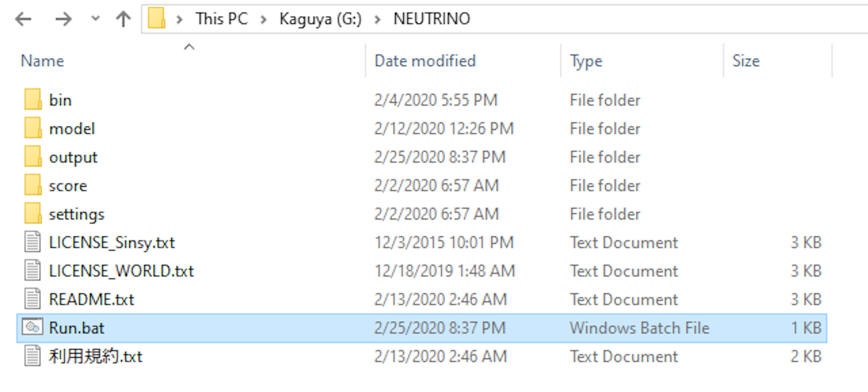
Task: Sort by Date modified column header
Action: tap(425, 61)
